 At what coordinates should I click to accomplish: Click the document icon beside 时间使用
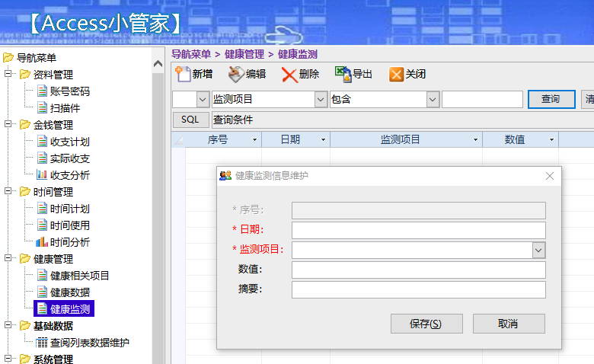pos(43,225)
